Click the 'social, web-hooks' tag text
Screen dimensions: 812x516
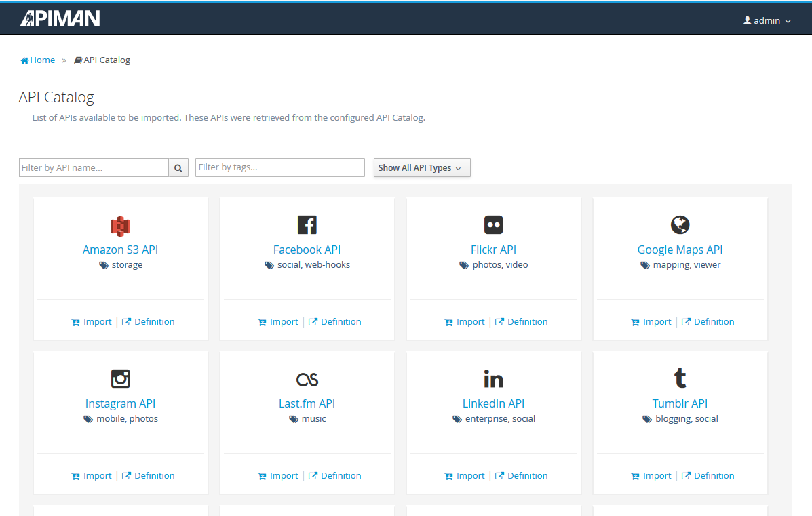314,265
